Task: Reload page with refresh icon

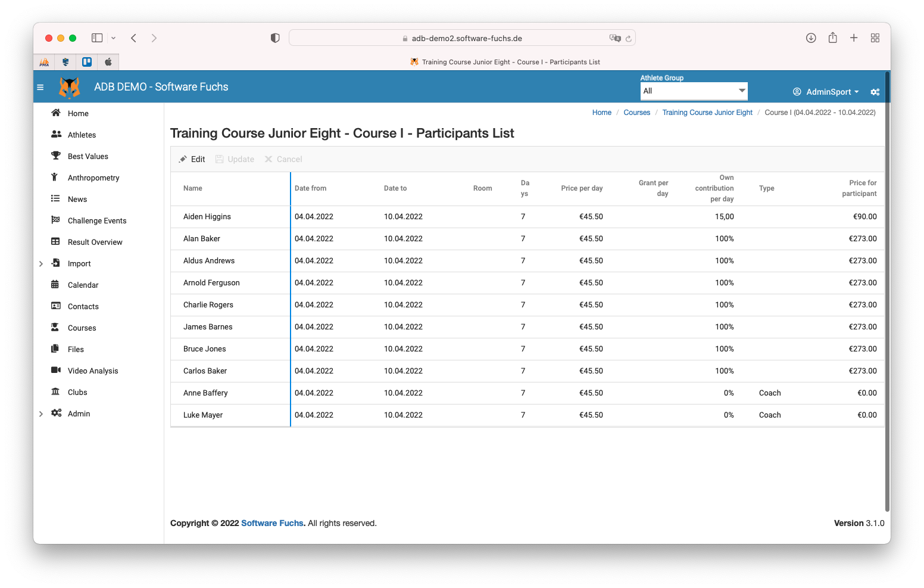Action: click(x=628, y=39)
